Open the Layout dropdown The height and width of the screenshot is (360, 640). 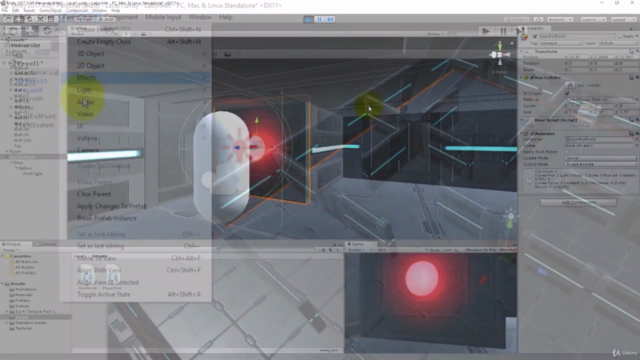click(623, 19)
